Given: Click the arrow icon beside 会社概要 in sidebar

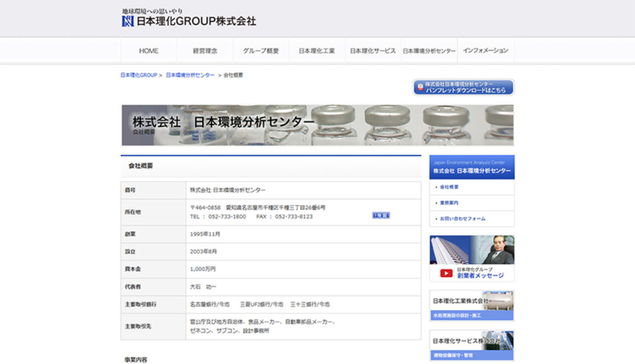Looking at the screenshot, I should click(436, 186).
